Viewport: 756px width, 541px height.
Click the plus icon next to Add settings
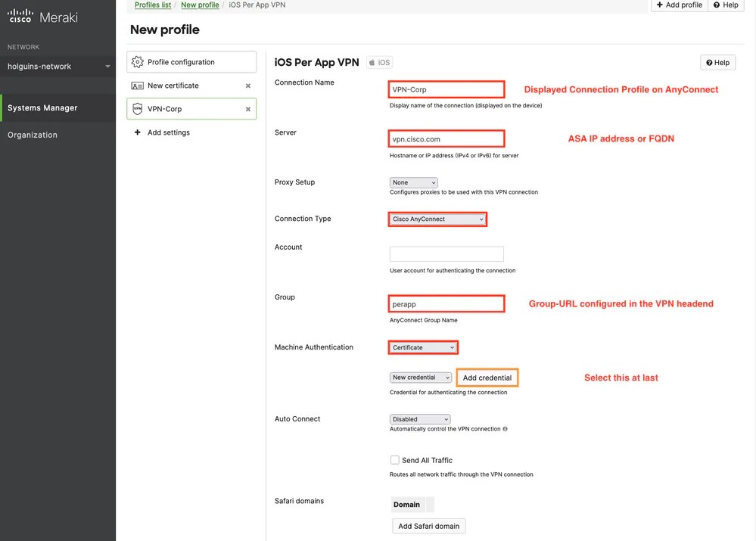[136, 132]
